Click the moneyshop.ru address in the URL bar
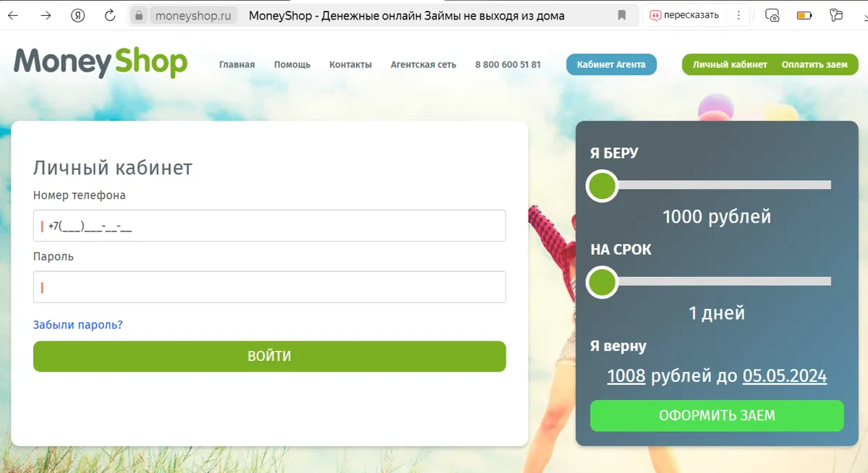Viewport: 868px width, 473px height. point(193,15)
